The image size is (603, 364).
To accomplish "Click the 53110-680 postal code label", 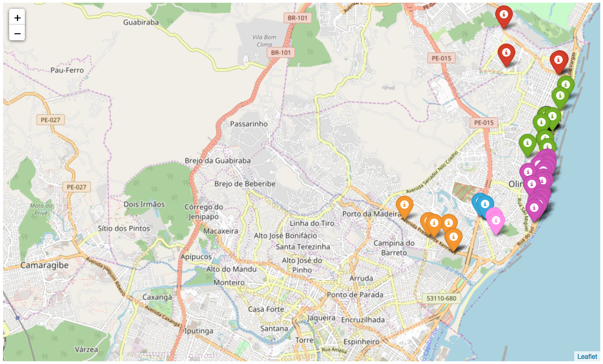I will 441,298.
